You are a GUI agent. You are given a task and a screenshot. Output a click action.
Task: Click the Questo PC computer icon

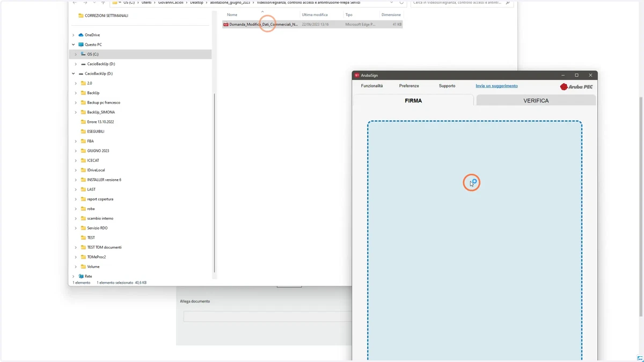(x=81, y=45)
